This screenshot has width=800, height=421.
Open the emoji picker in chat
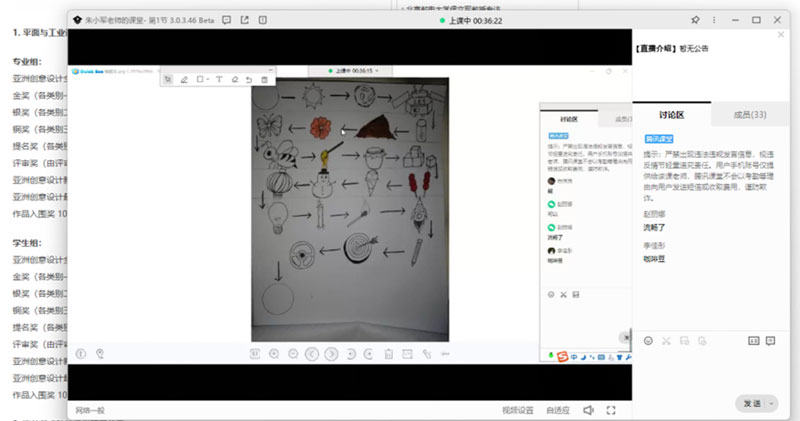point(648,341)
